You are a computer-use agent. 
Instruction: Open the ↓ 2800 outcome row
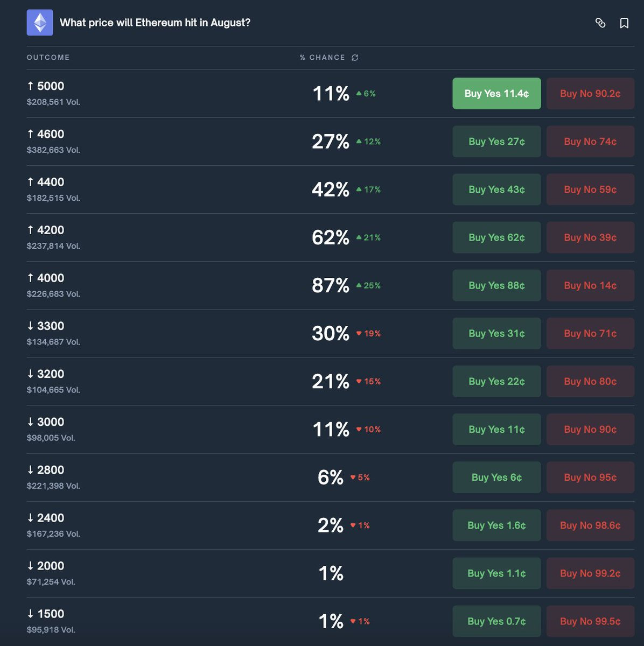coord(331,477)
